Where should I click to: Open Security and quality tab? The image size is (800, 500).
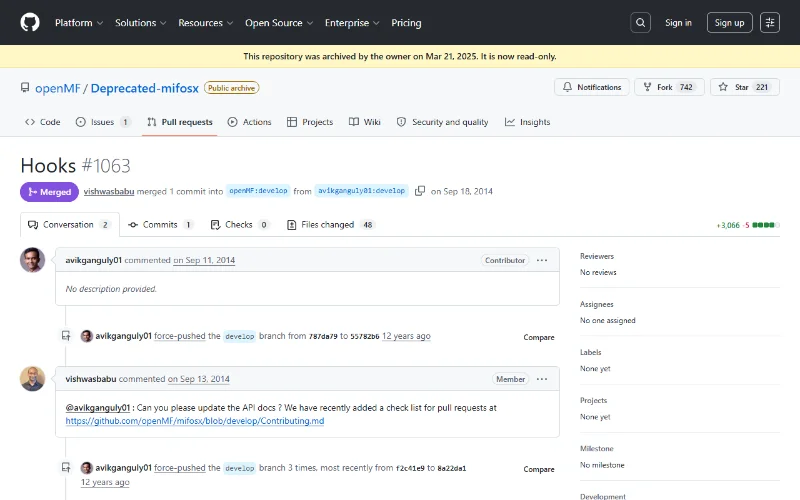pyautogui.click(x=442, y=122)
